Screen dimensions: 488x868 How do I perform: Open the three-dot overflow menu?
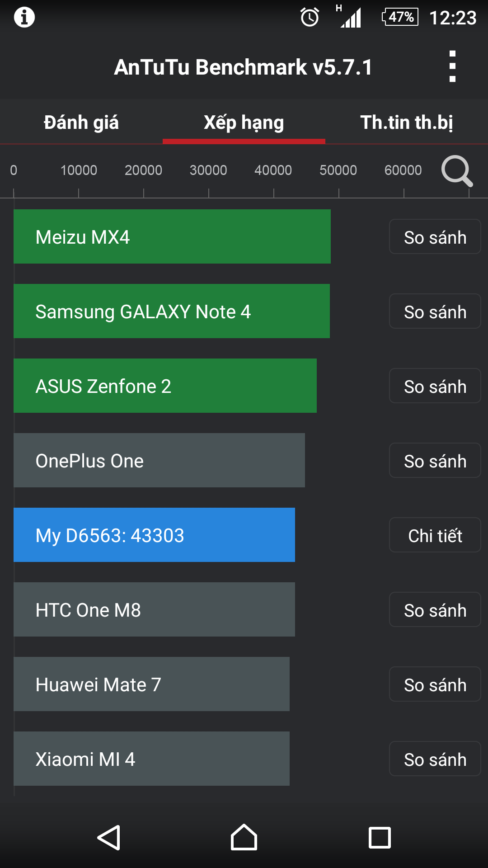(452, 66)
